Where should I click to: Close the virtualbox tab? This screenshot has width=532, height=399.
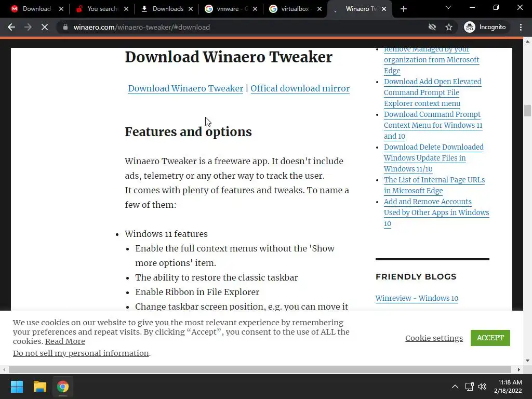[320, 9]
